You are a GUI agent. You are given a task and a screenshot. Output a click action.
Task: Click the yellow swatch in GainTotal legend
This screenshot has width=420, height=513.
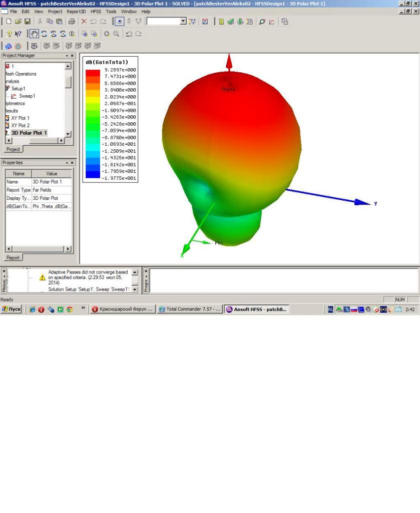(x=93, y=100)
